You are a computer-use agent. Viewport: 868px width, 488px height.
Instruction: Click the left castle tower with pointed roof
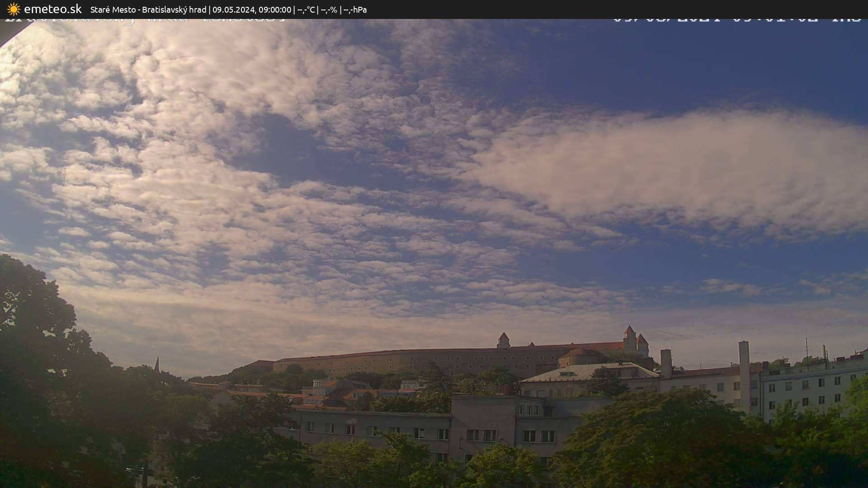[503, 341]
